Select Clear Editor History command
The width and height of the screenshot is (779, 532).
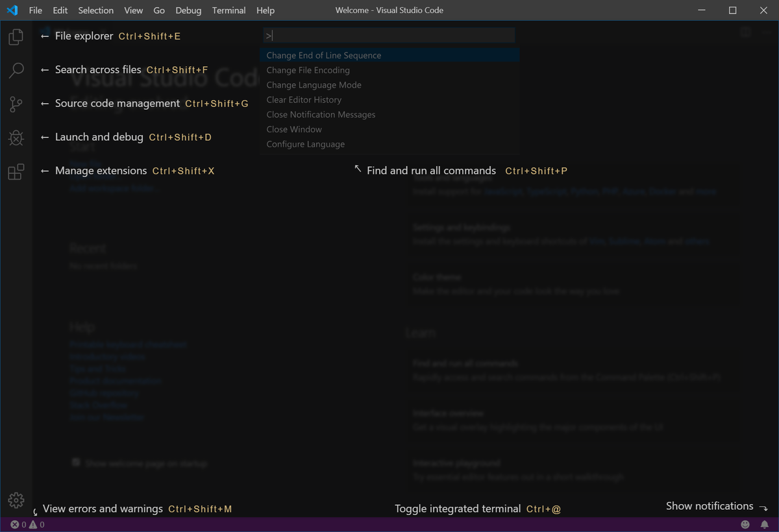point(389,101)
